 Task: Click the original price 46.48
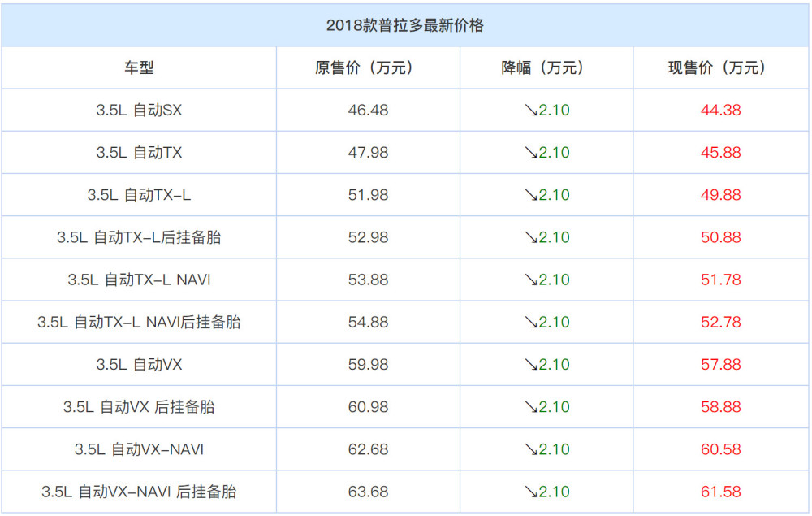pyautogui.click(x=368, y=110)
